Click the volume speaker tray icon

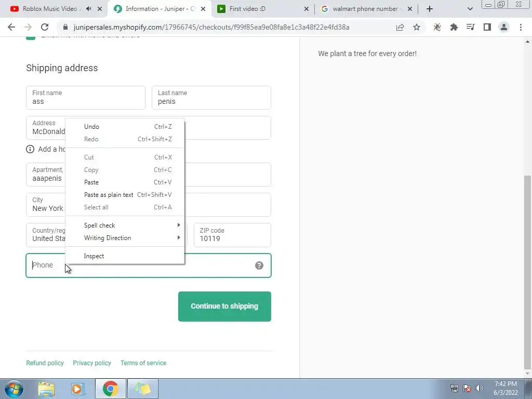pos(479,388)
